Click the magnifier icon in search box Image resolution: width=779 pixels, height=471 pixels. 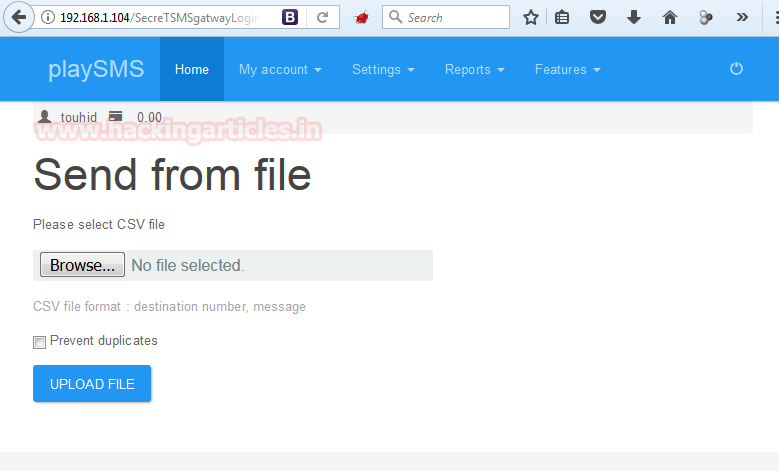395,17
